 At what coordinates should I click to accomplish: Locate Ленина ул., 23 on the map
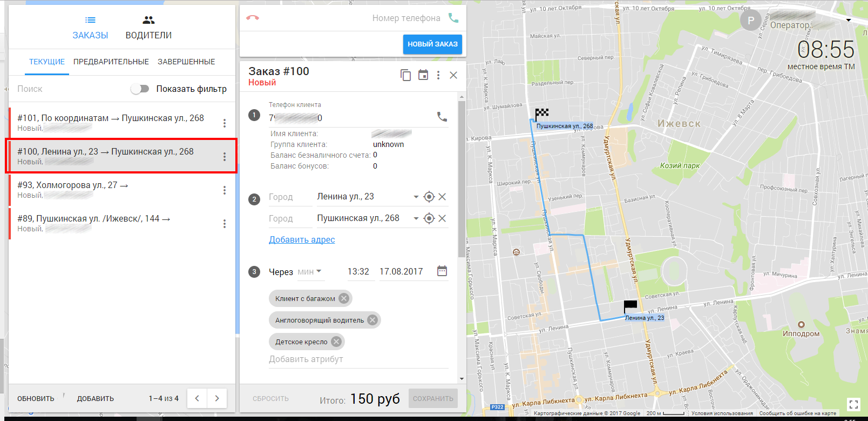(x=429, y=197)
